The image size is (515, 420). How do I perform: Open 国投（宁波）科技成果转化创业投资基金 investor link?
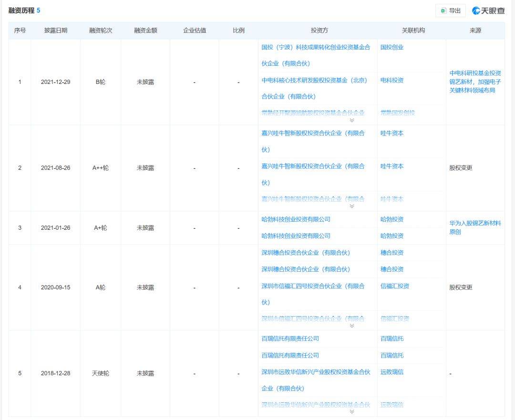[x=315, y=47]
